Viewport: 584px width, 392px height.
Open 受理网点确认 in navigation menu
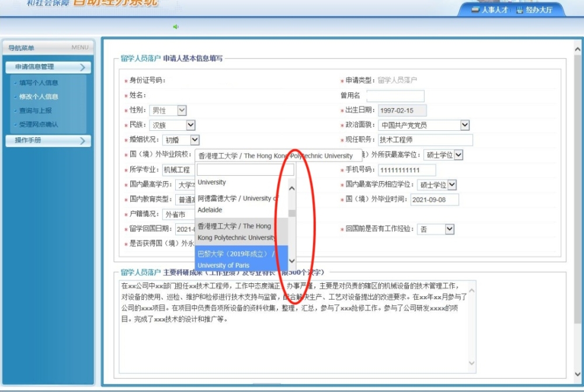pyautogui.click(x=39, y=124)
